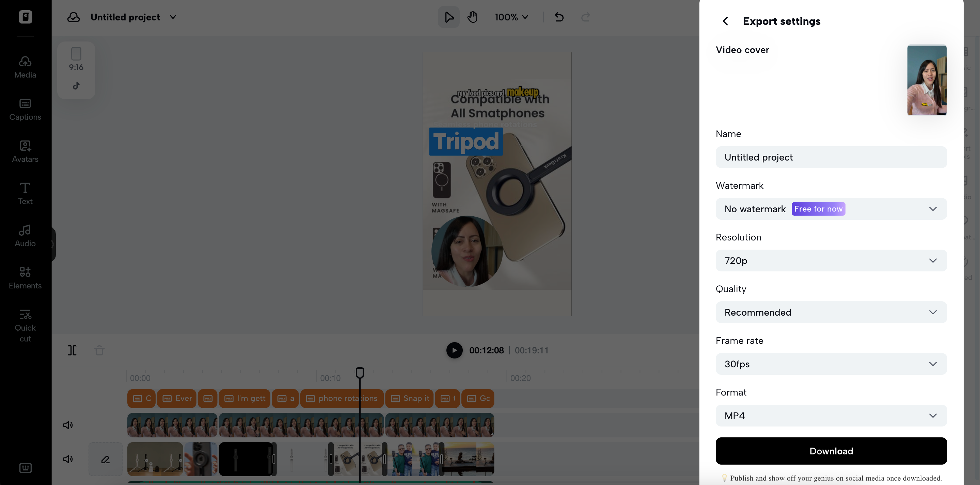Open the Quick cut panel
The width and height of the screenshot is (980, 485).
coord(25,326)
